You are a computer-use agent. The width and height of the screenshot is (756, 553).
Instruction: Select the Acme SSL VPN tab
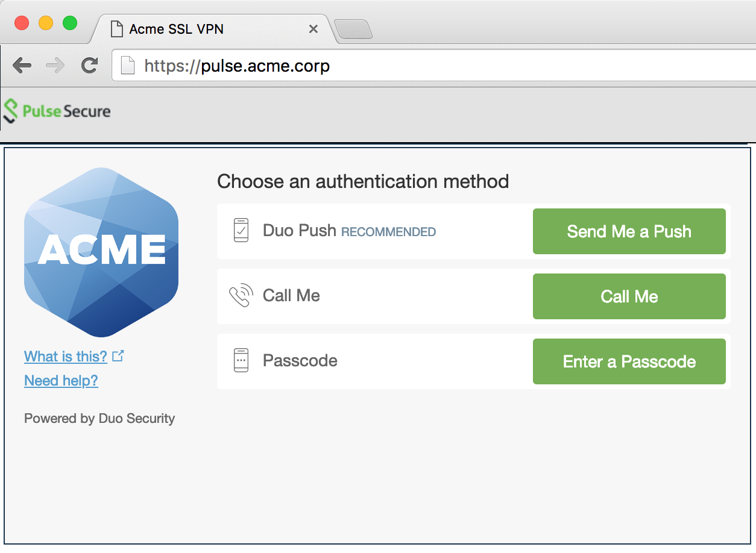pyautogui.click(x=211, y=29)
